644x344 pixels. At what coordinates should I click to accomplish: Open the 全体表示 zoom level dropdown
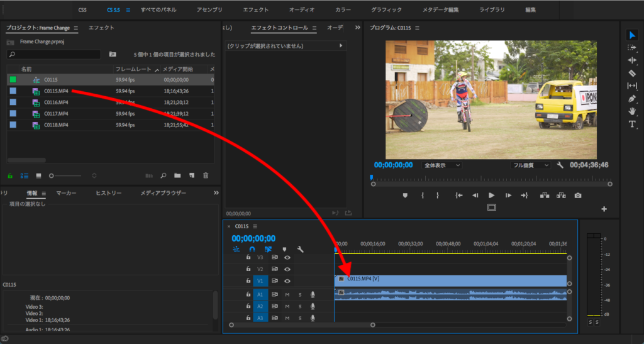point(441,165)
